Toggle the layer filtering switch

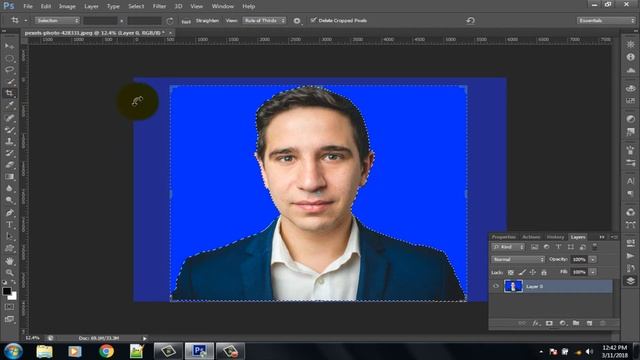(x=595, y=247)
